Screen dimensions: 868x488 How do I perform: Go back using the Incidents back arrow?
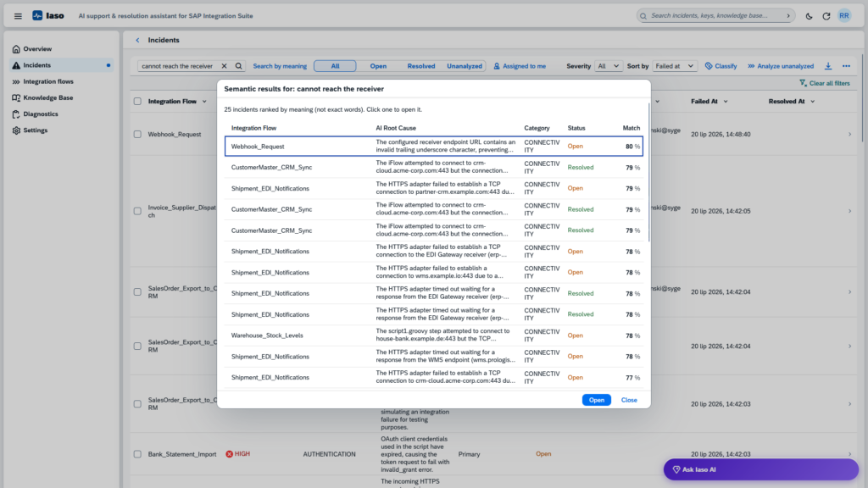[137, 40]
